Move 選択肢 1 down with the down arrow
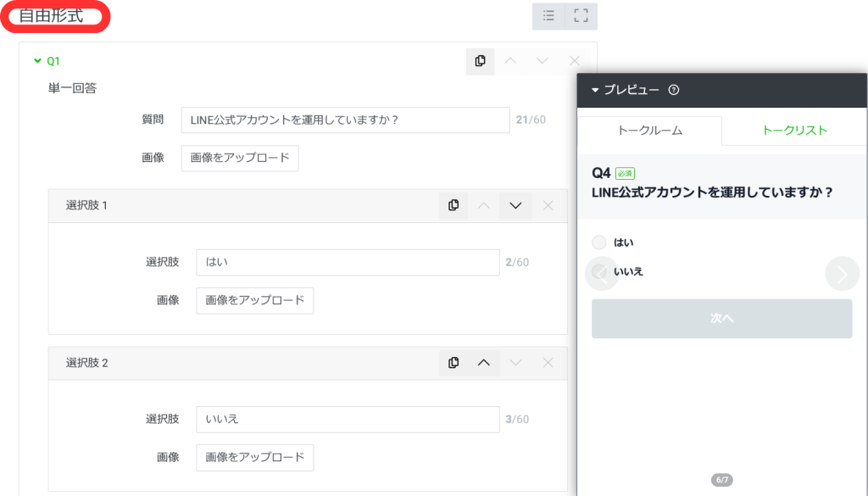 click(x=515, y=205)
